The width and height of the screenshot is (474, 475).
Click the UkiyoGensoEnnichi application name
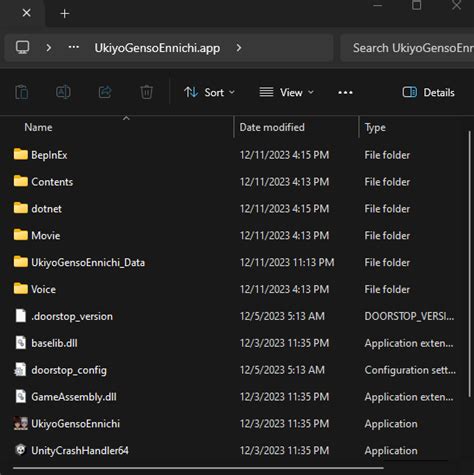tap(75, 424)
